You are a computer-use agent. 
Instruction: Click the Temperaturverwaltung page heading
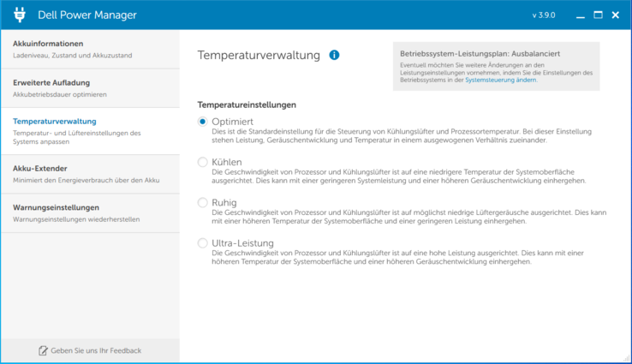pos(259,55)
